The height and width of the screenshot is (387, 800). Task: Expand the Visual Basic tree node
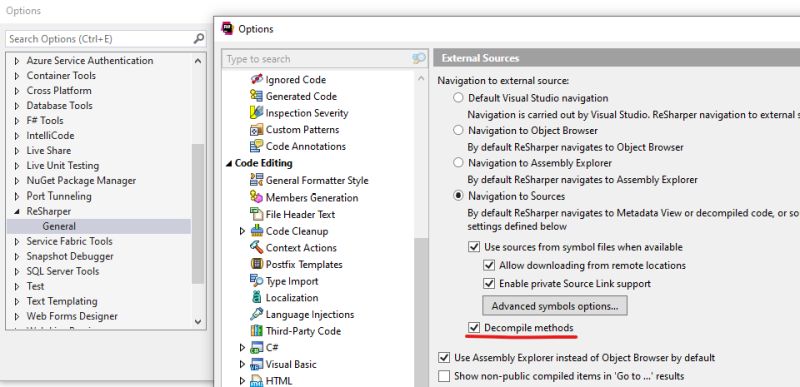coord(242,365)
